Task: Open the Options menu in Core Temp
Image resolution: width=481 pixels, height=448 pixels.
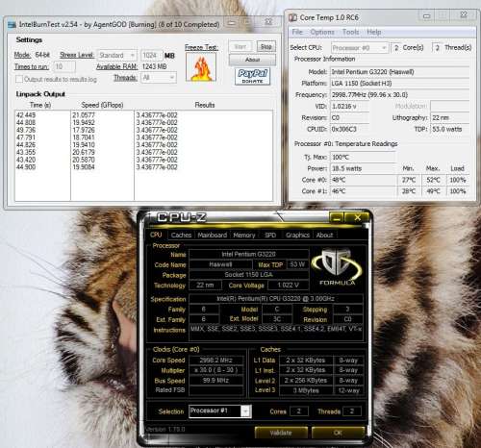Action: (322, 32)
